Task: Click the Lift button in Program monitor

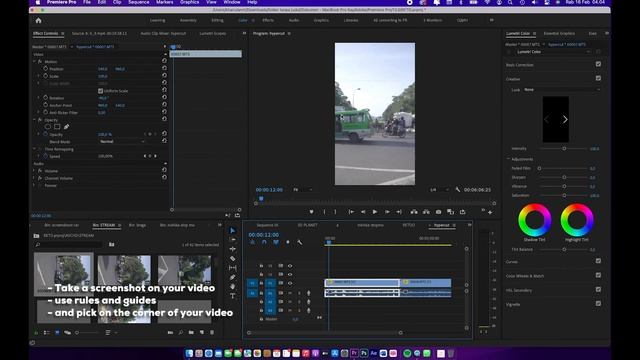Action: coord(414,212)
